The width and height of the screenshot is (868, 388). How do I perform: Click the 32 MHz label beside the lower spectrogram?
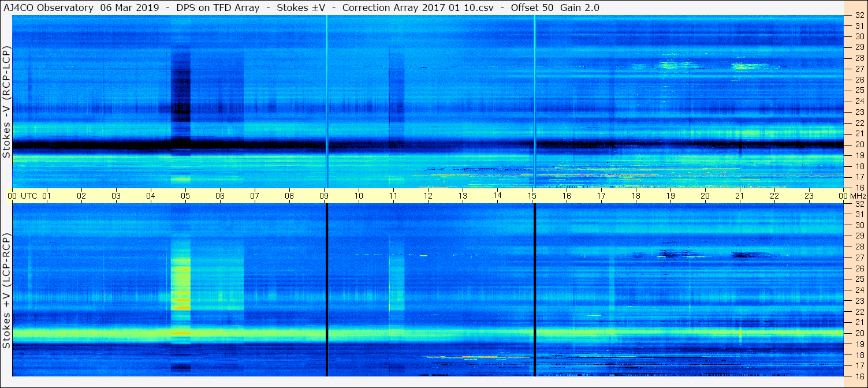pos(859,204)
